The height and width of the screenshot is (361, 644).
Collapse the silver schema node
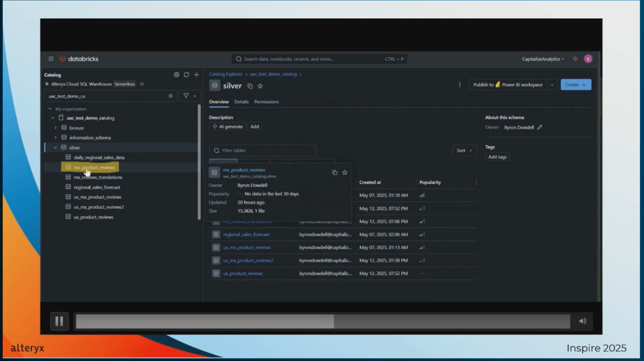[x=55, y=147]
